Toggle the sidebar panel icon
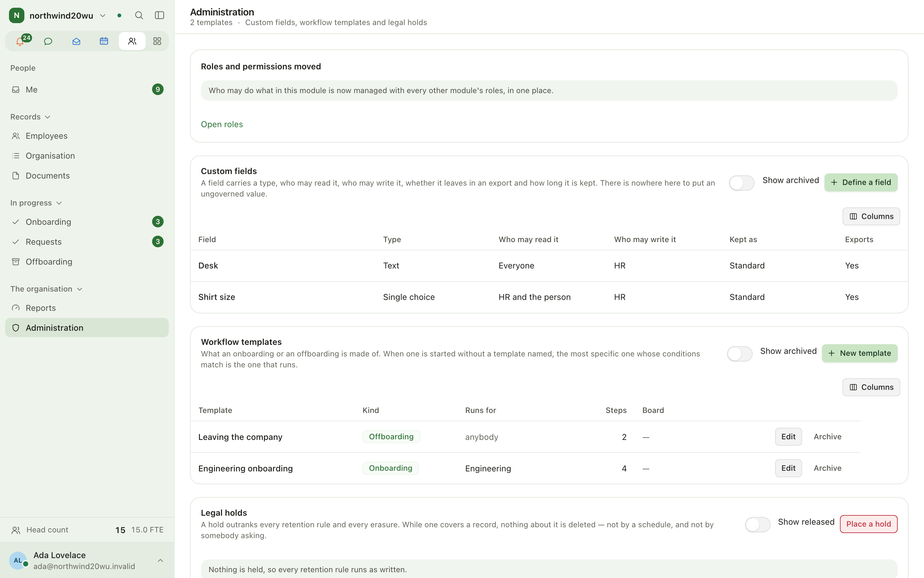 coord(159,15)
